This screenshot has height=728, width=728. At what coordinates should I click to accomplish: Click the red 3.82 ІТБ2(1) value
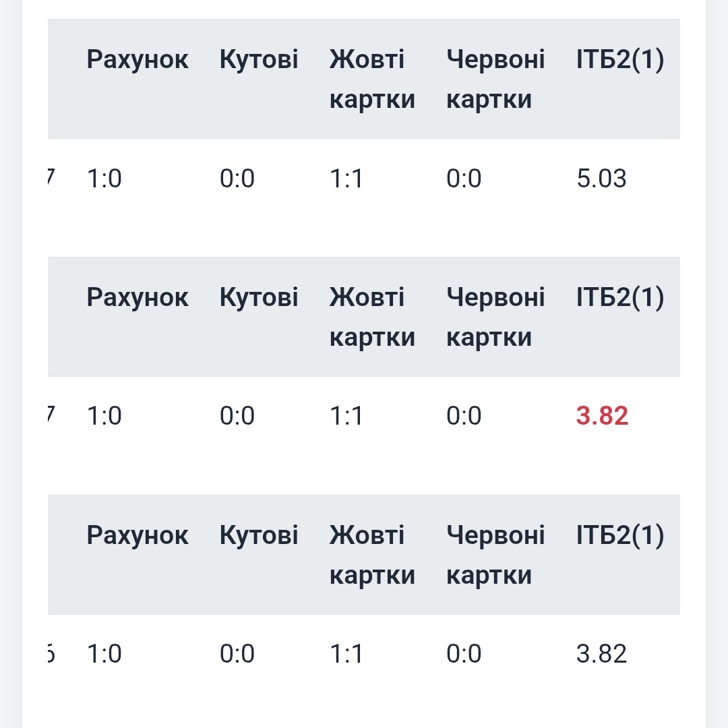point(602,416)
